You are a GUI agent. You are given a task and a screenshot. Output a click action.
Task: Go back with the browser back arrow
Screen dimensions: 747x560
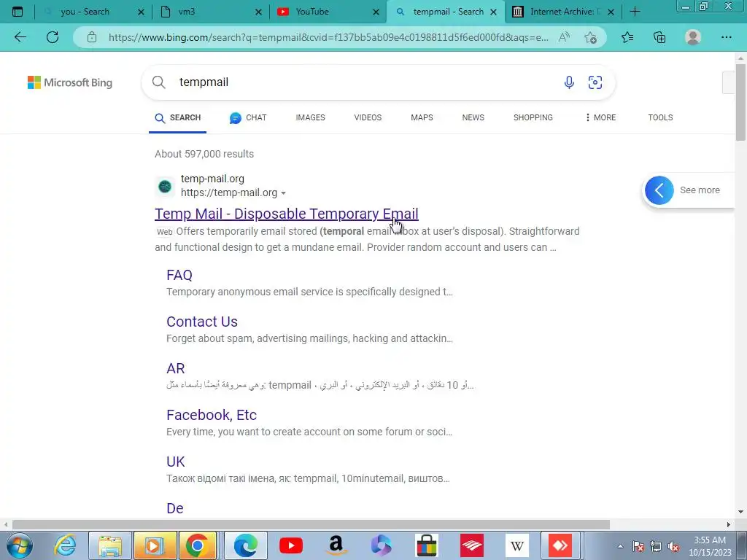20,37
